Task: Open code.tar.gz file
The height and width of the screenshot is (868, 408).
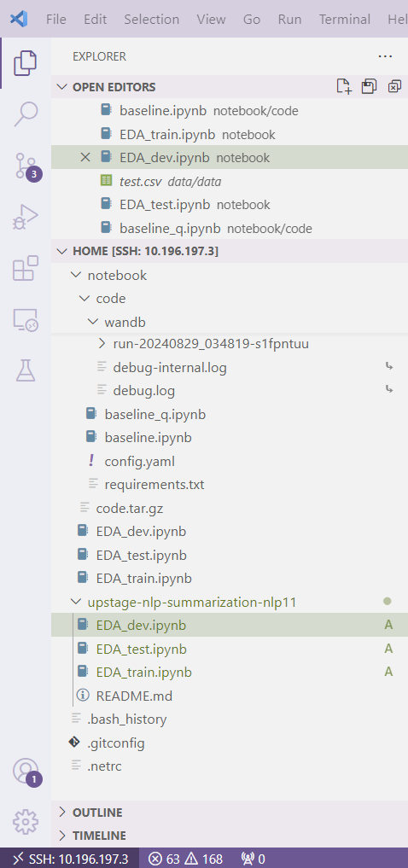Action: 230,508
